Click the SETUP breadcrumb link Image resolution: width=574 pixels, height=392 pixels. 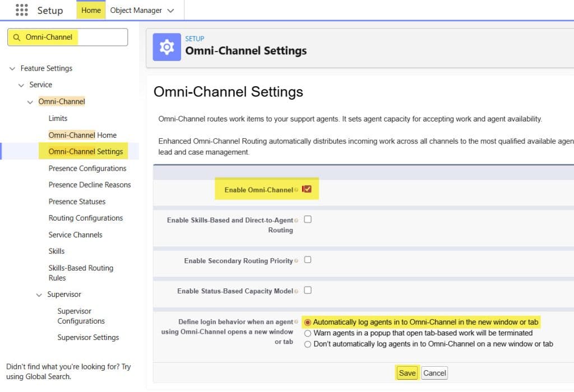[195, 39]
